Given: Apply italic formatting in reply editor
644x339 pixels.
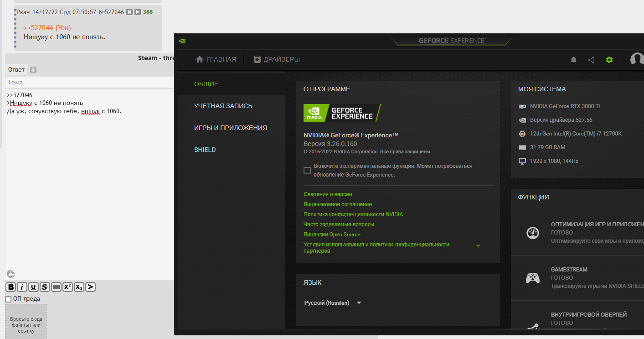Looking at the screenshot, I should pyautogui.click(x=22, y=287).
